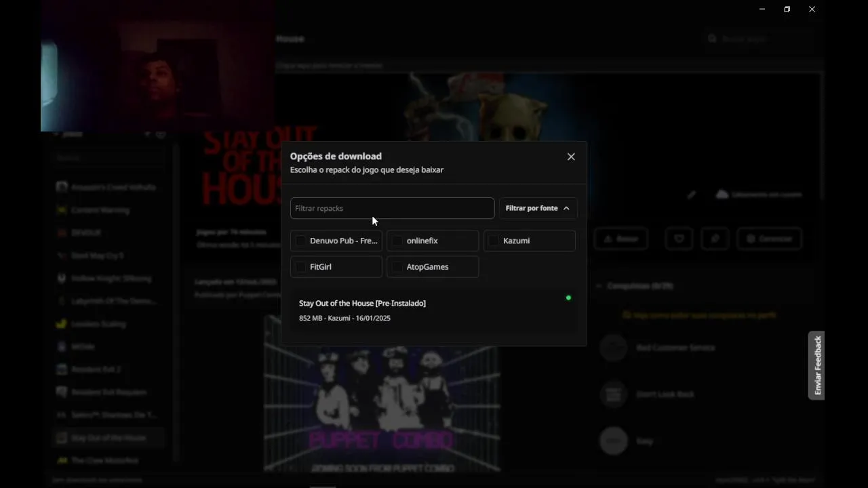Screen dimensions: 868x488
Task: Open Content Warning in library sidebar
Action: 108,210
